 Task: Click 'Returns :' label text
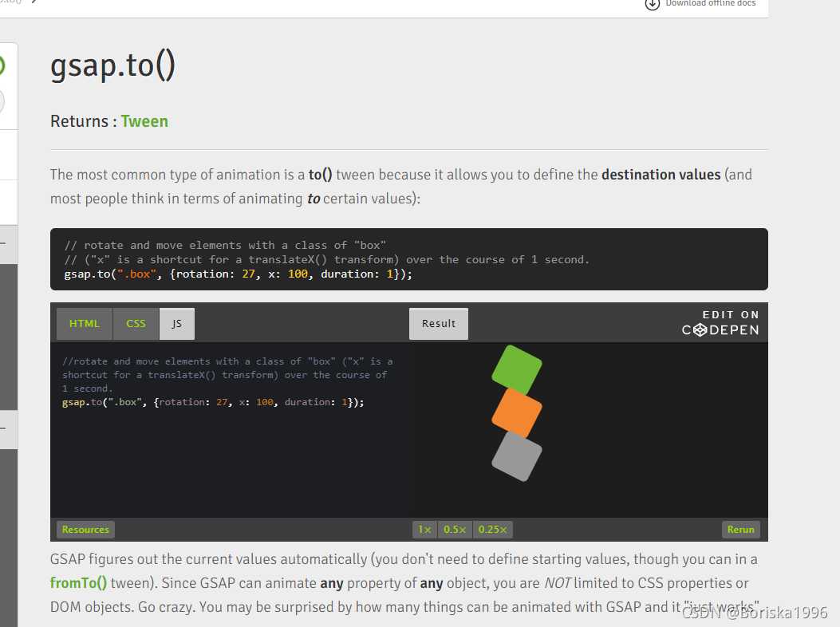pos(84,121)
